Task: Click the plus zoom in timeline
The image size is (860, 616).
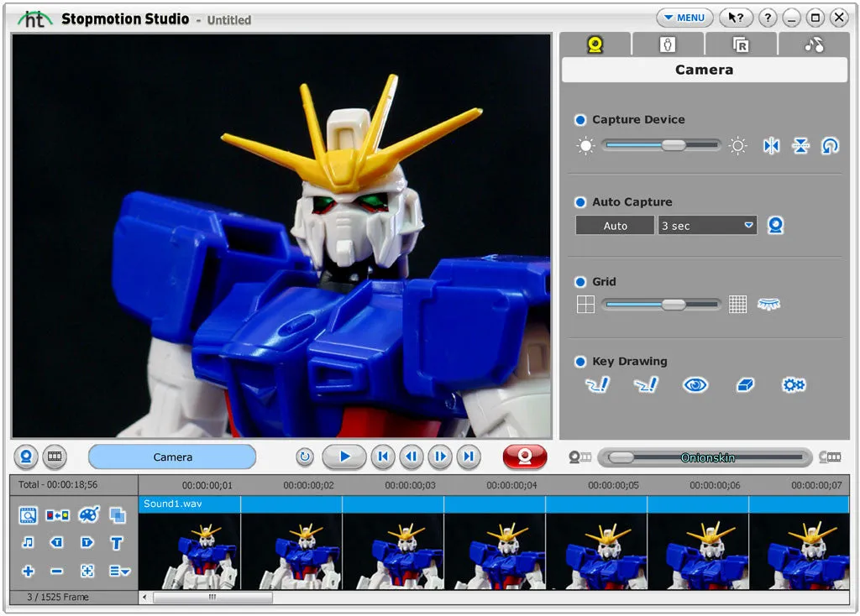Action: 28,571
